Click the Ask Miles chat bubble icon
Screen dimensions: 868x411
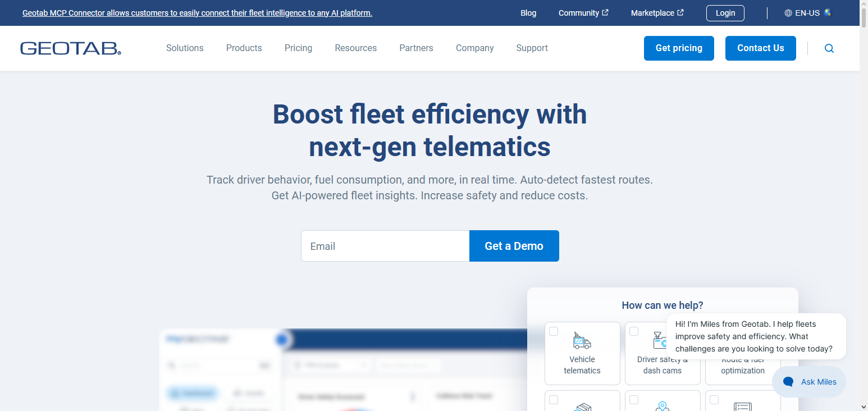coord(788,382)
